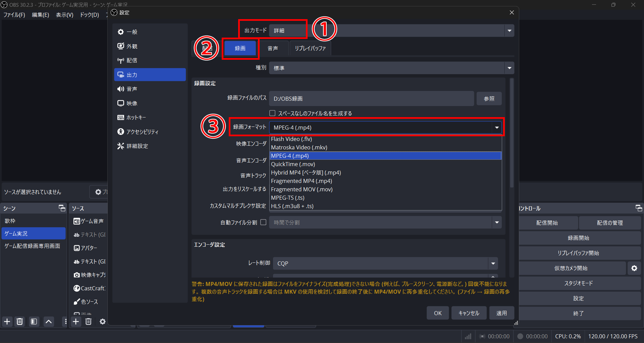Screen dimensions: 644x343
Task: Open the 時間で分割 dropdown
Action: tap(385, 223)
